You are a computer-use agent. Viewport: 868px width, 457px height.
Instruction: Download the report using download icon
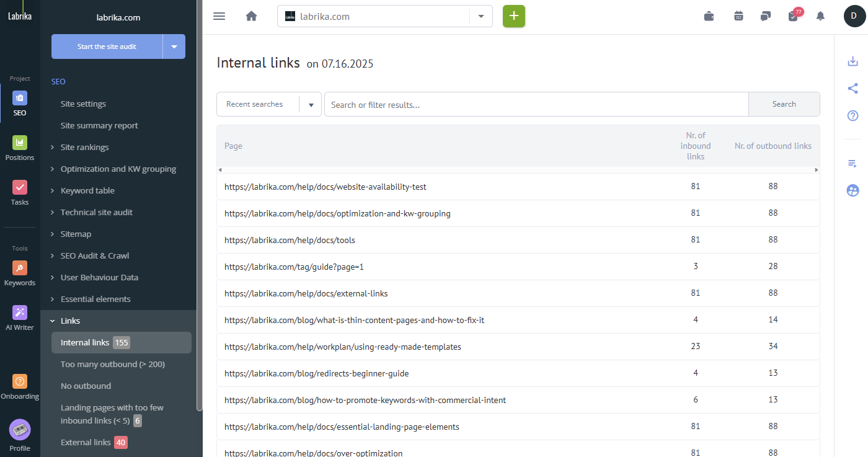(x=852, y=61)
